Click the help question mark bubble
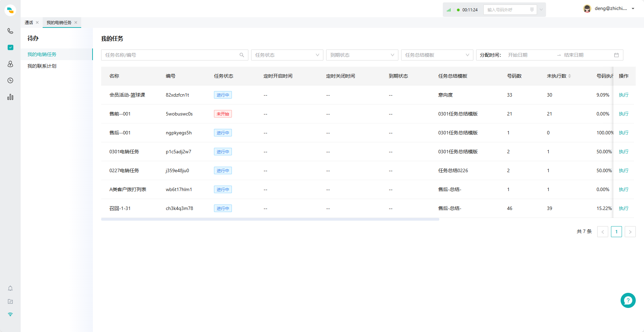 point(628,300)
